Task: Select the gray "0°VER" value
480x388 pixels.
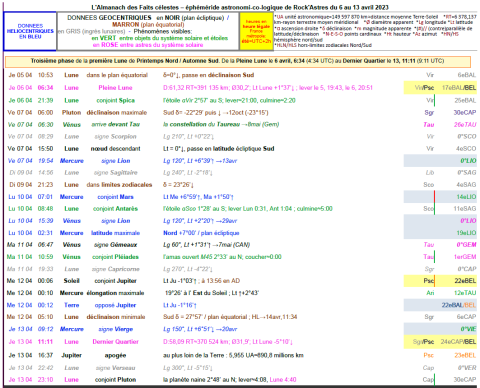Action: tap(467, 368)
